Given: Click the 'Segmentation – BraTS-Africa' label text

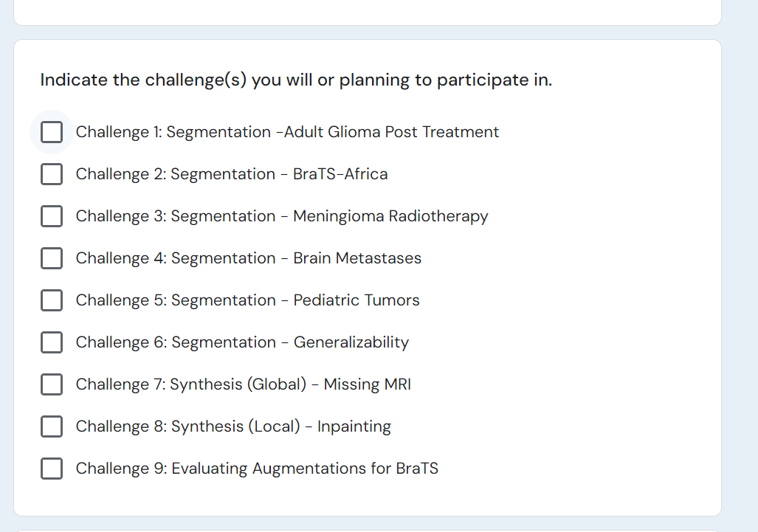Looking at the screenshot, I should 279,174.
